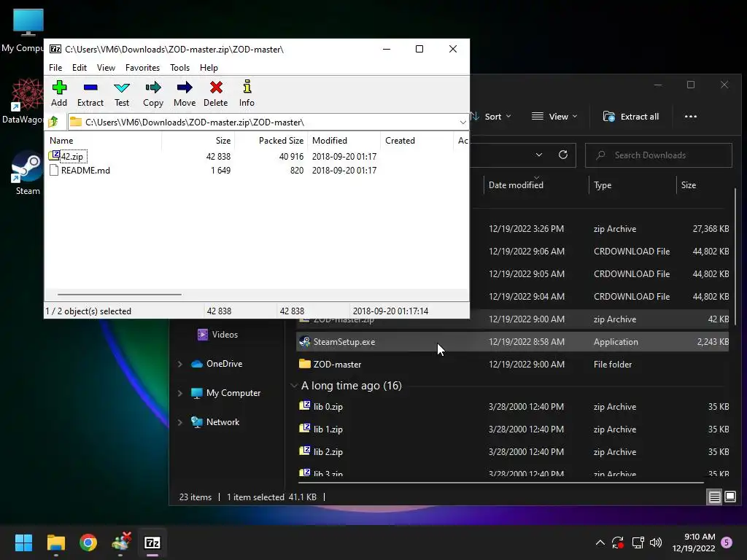Sort 7-Zip list by Created column

coord(417,141)
